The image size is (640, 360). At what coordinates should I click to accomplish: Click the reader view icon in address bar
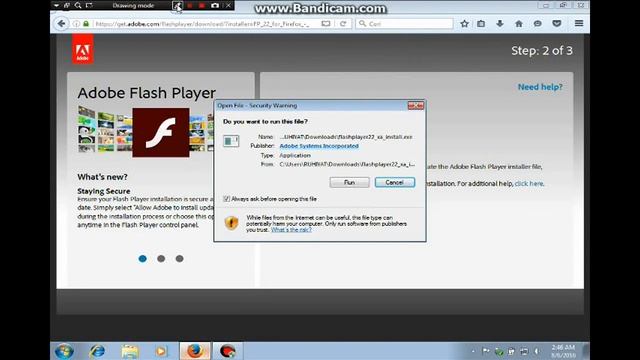[326, 24]
